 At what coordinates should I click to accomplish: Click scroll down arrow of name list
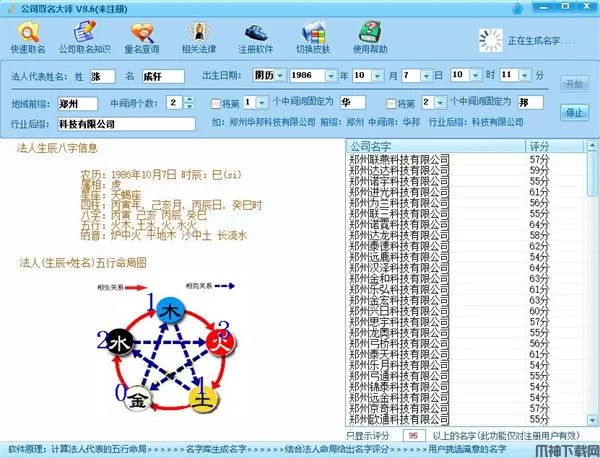(x=592, y=421)
